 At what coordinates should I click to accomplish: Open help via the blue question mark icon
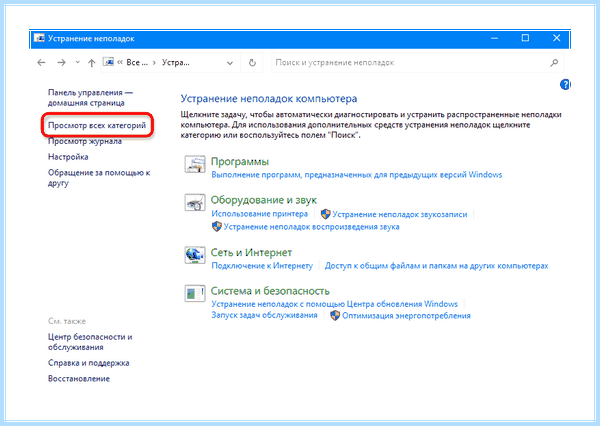point(565,84)
